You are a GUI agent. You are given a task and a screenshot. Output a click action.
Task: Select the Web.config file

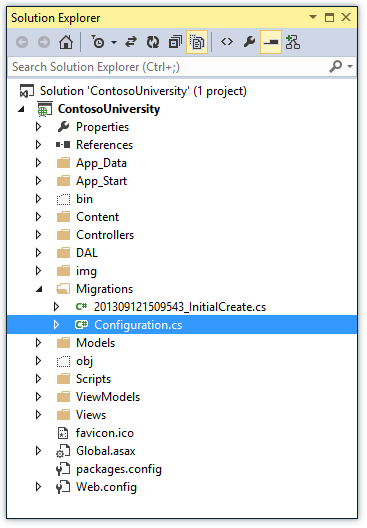pos(106,487)
